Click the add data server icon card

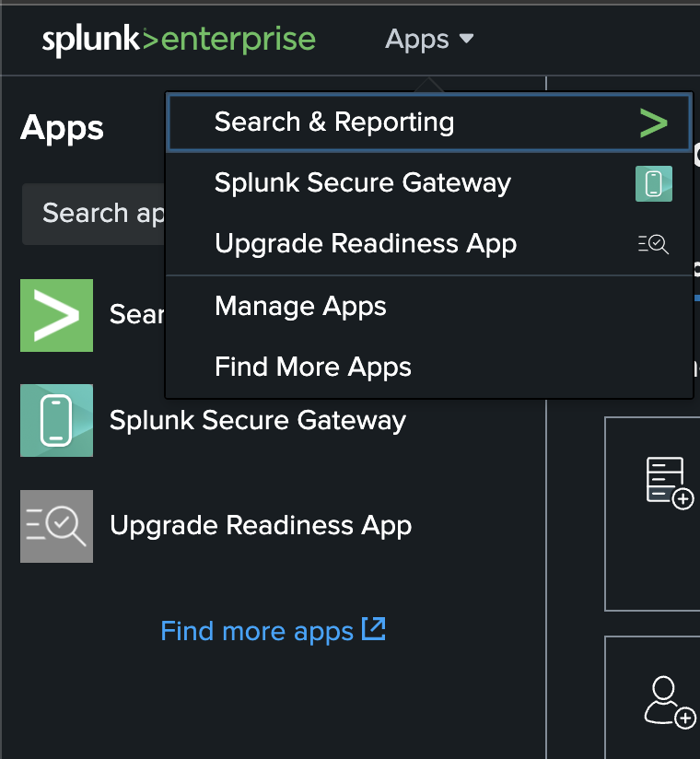click(x=652, y=514)
